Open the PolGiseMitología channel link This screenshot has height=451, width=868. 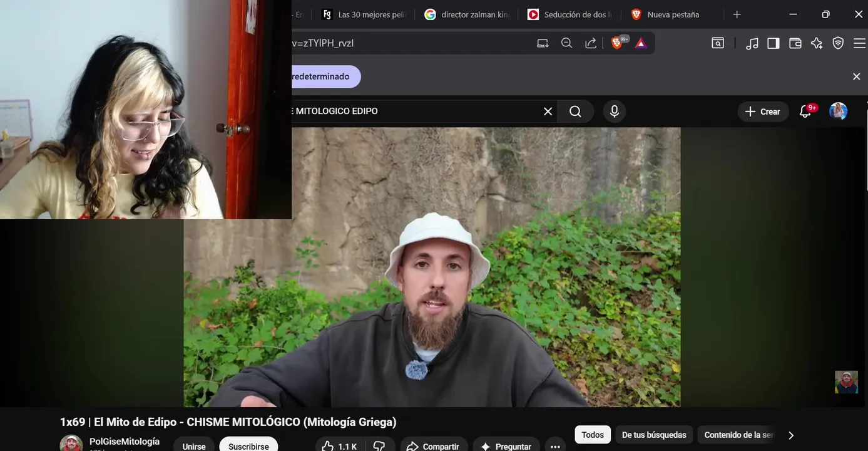(x=125, y=442)
